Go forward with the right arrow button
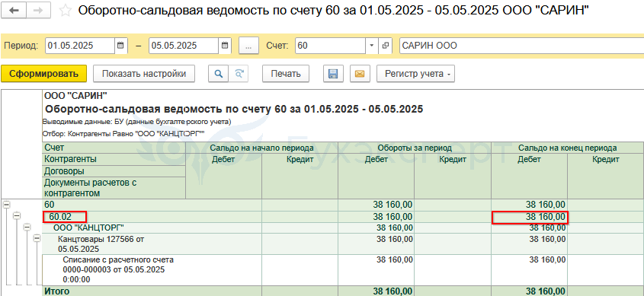644x296 pixels. [39, 11]
